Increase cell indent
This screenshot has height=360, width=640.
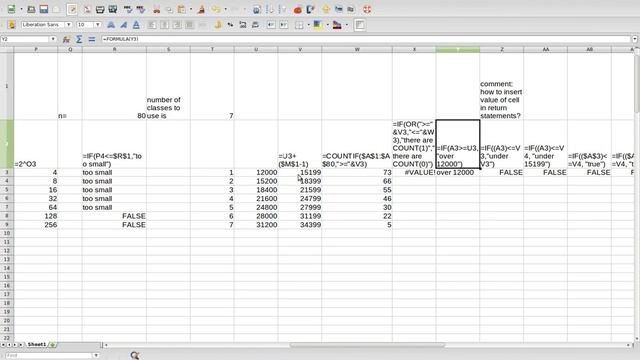tap(284, 25)
